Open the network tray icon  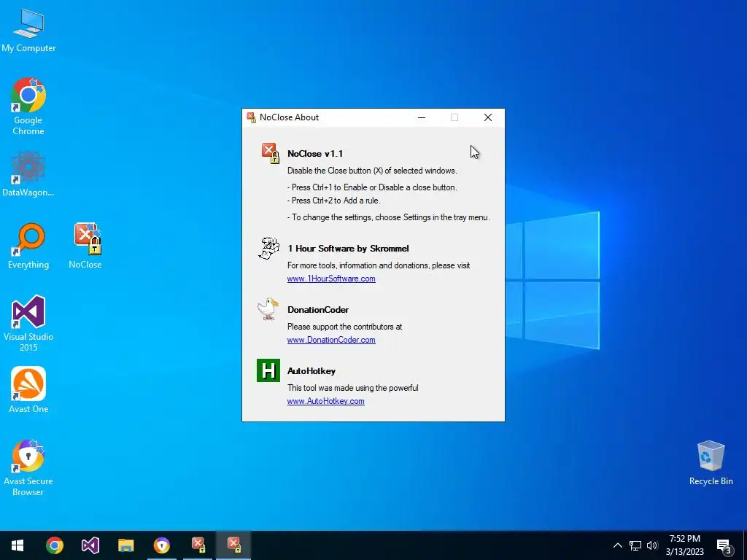click(635, 545)
